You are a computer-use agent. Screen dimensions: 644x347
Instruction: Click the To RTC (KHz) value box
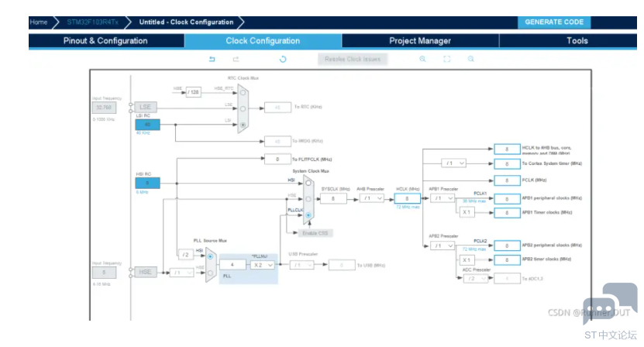coord(277,107)
